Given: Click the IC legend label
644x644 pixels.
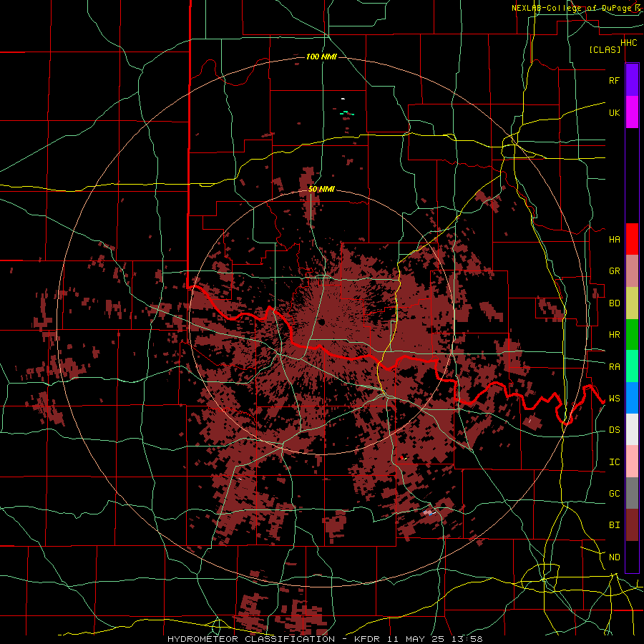Looking at the screenshot, I should 614,462.
